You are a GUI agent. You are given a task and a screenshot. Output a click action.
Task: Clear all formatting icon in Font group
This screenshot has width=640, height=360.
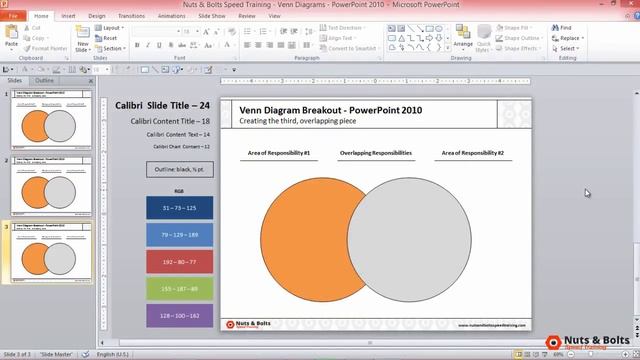coord(232,31)
